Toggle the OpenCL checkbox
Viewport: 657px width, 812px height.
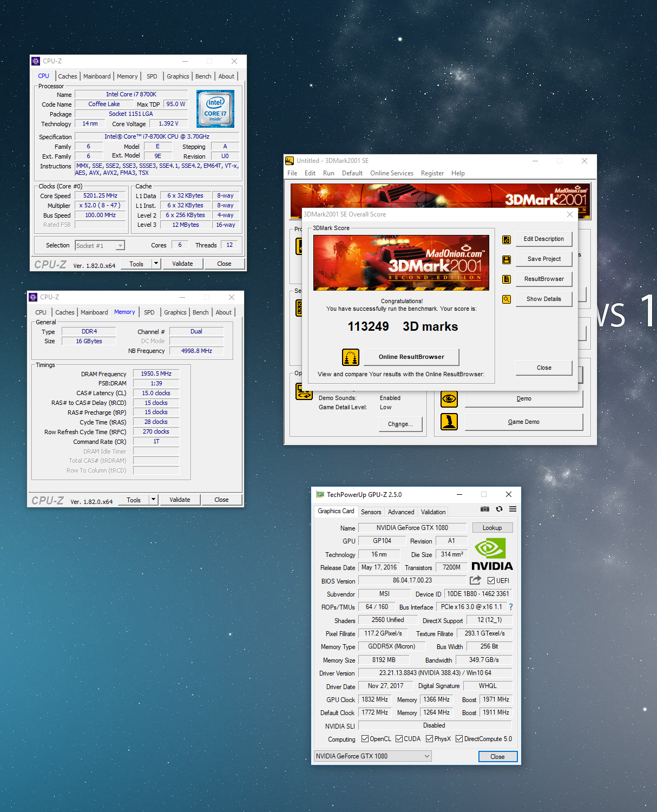365,739
